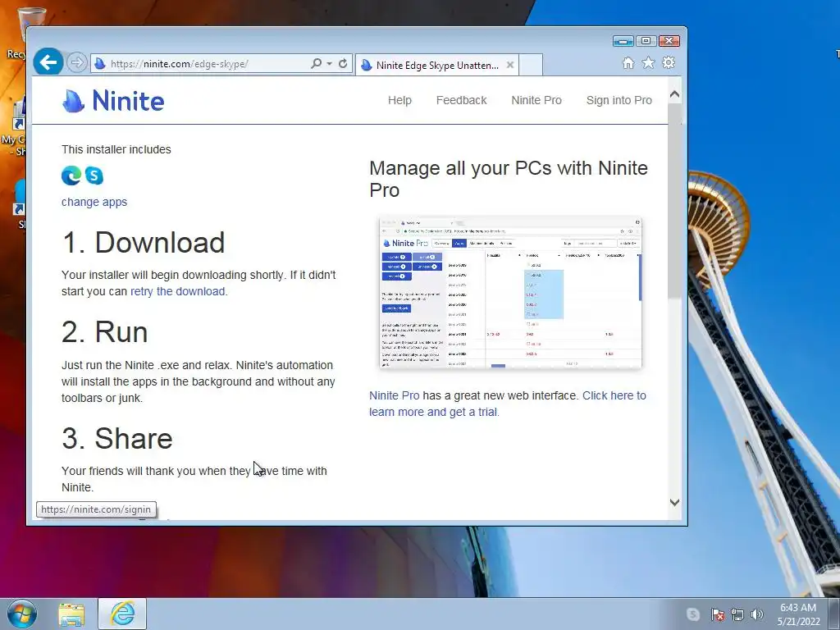This screenshot has height=630, width=840.
Task: Refresh the Ninite page
Action: click(x=344, y=63)
